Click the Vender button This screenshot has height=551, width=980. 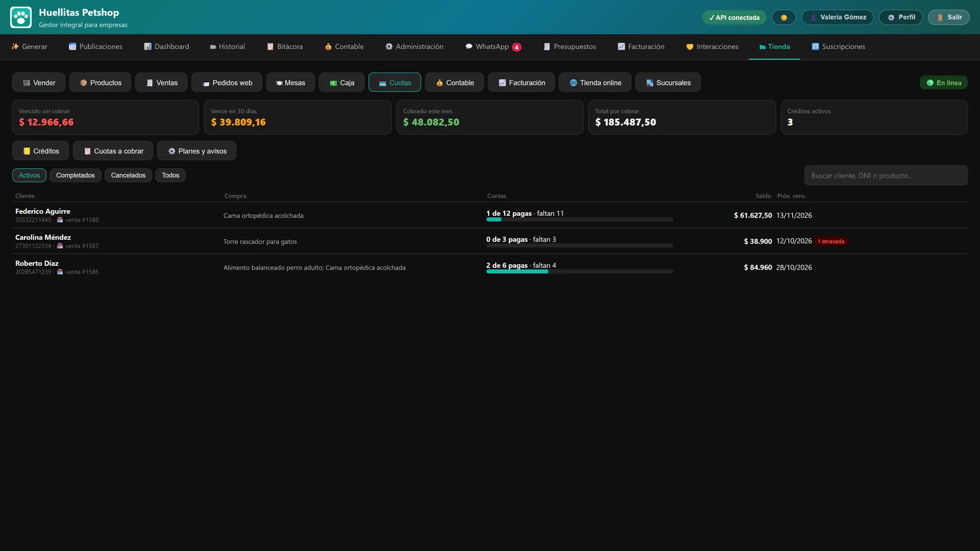coord(39,83)
